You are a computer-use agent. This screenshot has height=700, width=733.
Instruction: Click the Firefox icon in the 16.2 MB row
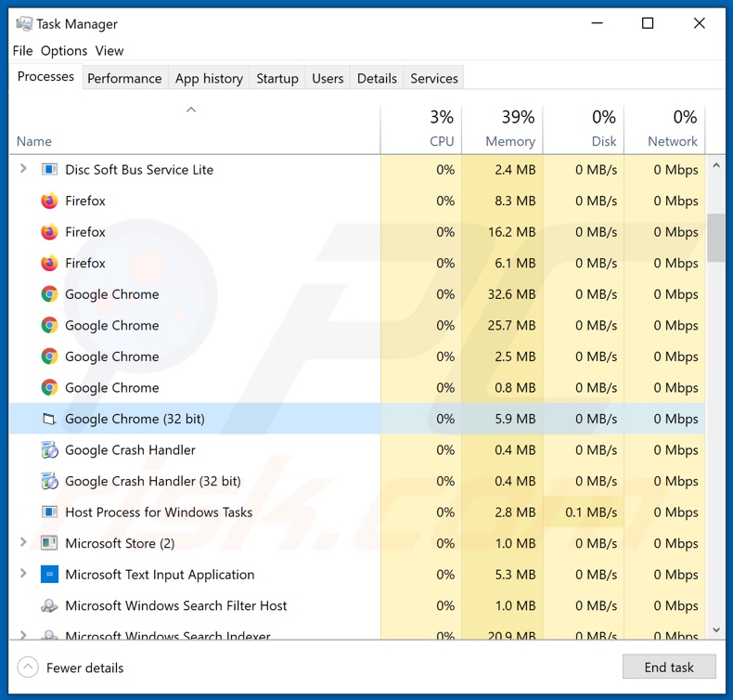[x=49, y=232]
